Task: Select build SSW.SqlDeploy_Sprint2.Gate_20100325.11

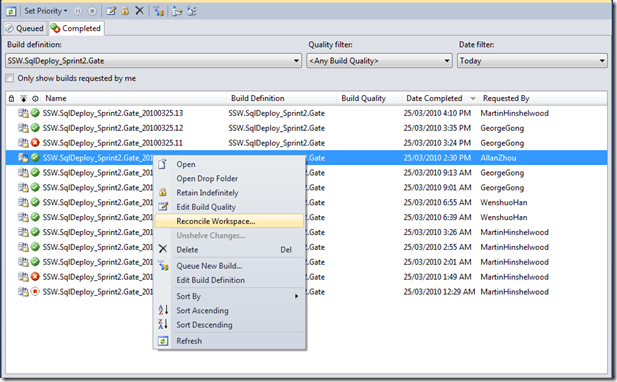Action: click(113, 143)
